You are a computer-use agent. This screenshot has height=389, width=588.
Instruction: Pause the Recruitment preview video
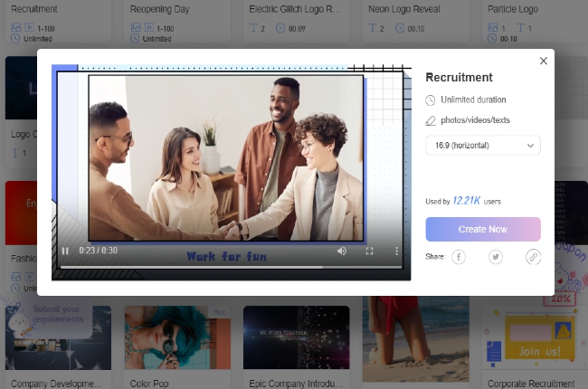65,251
